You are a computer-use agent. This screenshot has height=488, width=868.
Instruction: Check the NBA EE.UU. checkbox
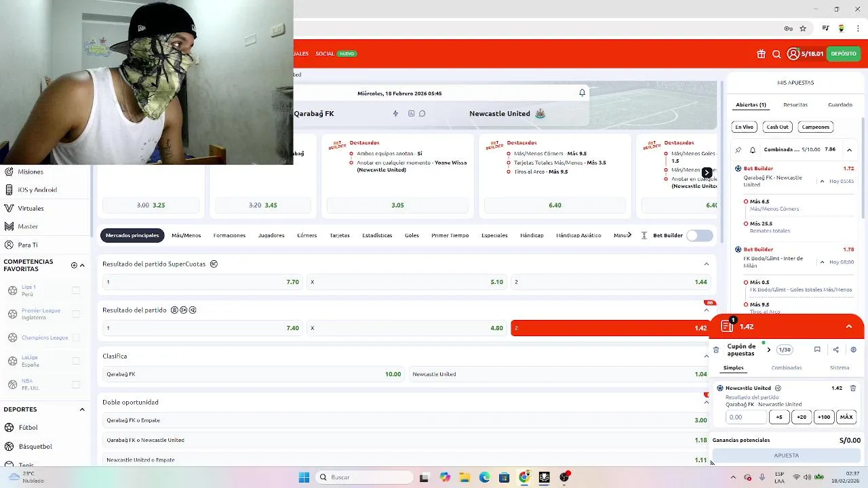pos(76,384)
